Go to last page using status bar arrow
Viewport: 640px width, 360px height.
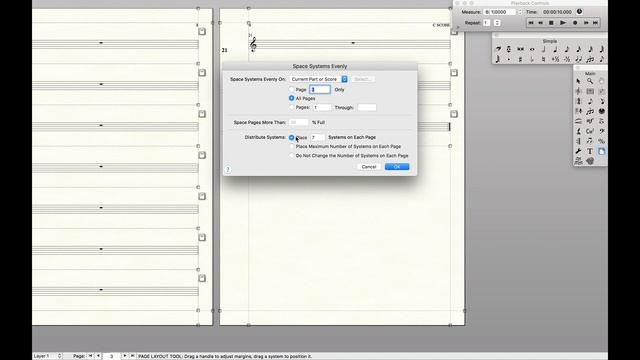[132, 356]
